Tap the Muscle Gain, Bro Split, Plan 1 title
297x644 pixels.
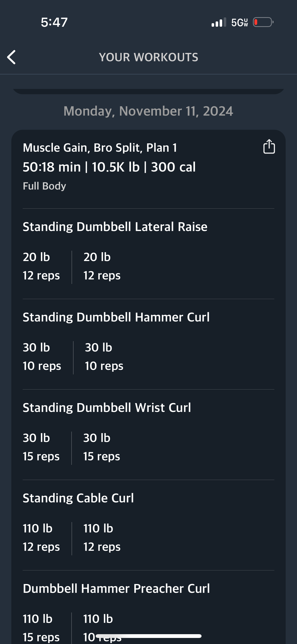[x=100, y=148]
